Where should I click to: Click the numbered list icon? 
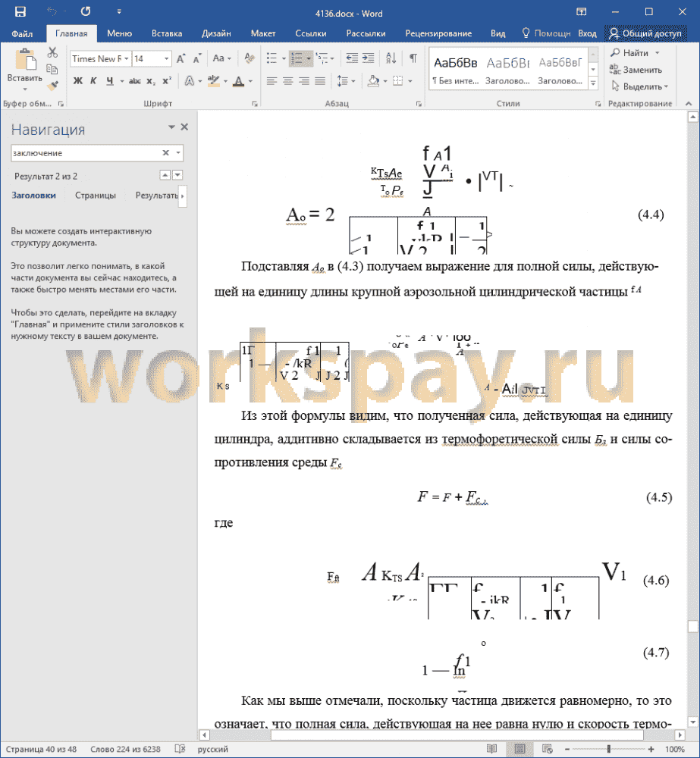pos(297,59)
